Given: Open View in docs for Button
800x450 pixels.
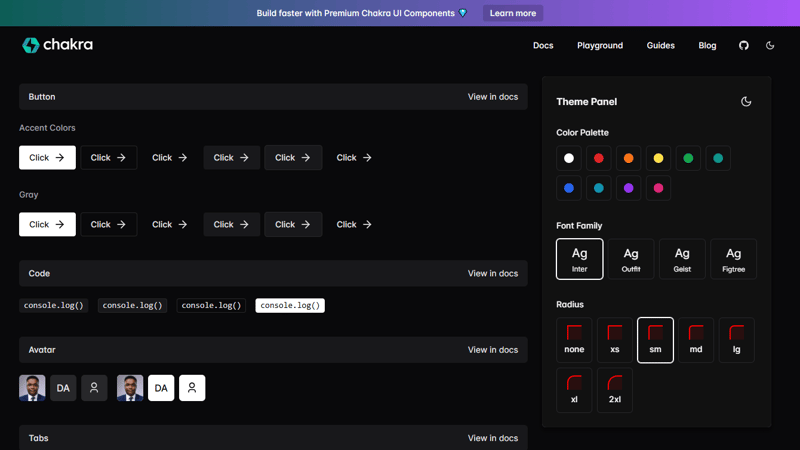Looking at the screenshot, I should click(493, 97).
